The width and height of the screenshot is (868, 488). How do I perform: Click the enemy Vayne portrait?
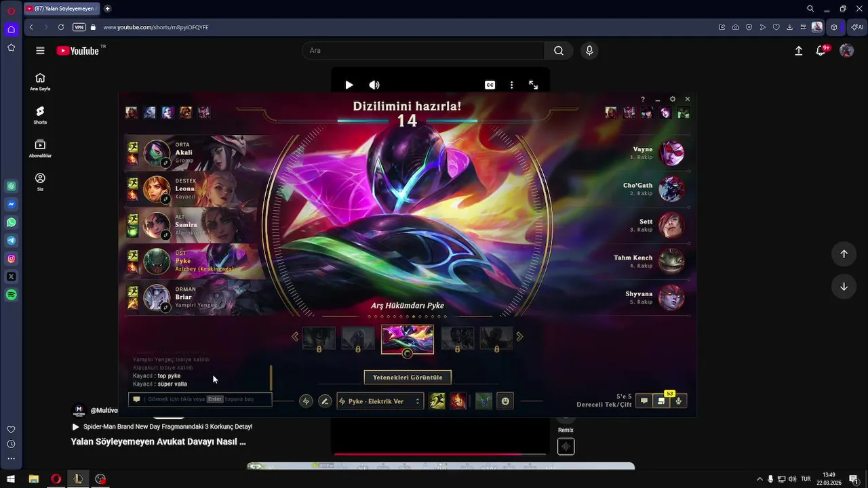click(671, 153)
